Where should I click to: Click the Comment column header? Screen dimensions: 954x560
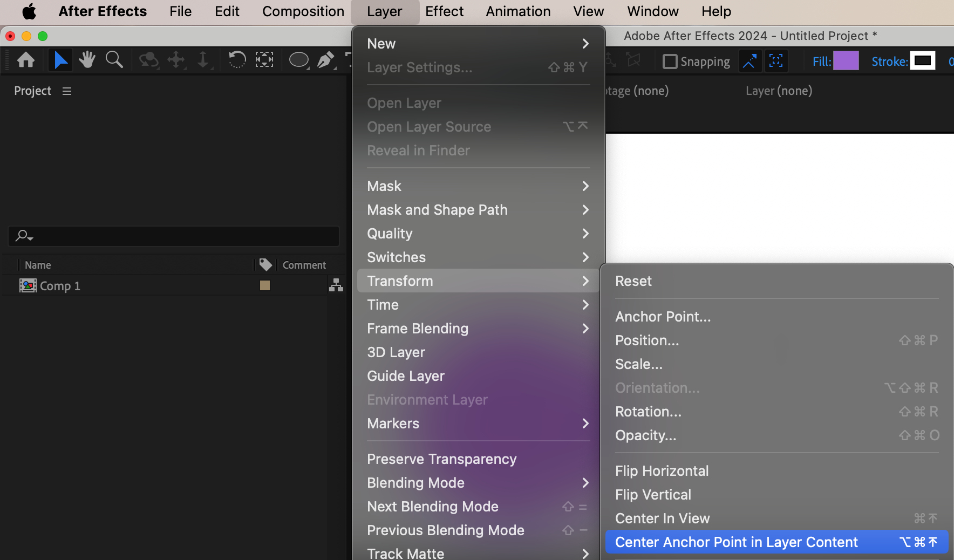point(304,265)
